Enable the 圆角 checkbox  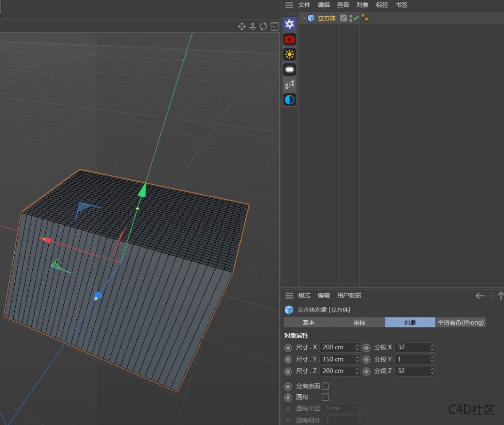coord(325,397)
